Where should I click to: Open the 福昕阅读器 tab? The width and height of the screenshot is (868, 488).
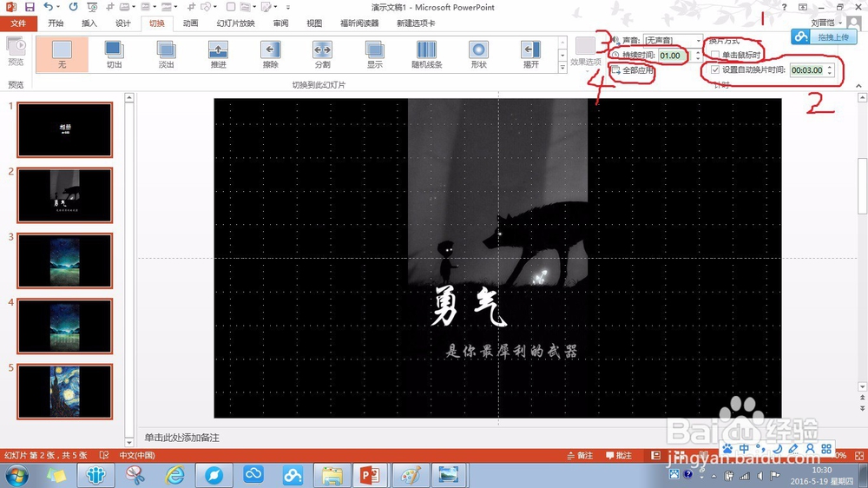pyautogui.click(x=360, y=23)
